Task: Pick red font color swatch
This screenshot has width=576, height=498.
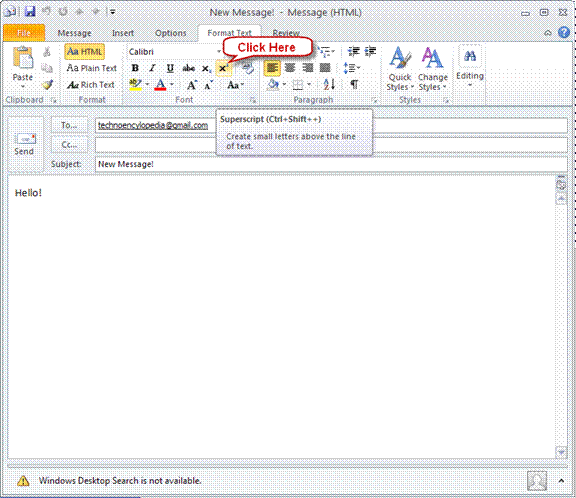Action: pos(160,85)
